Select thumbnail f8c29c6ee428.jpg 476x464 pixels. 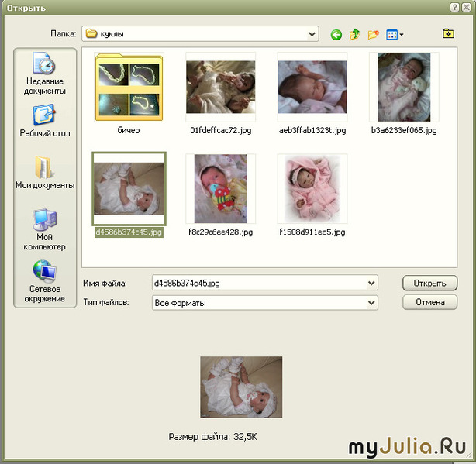pos(221,189)
